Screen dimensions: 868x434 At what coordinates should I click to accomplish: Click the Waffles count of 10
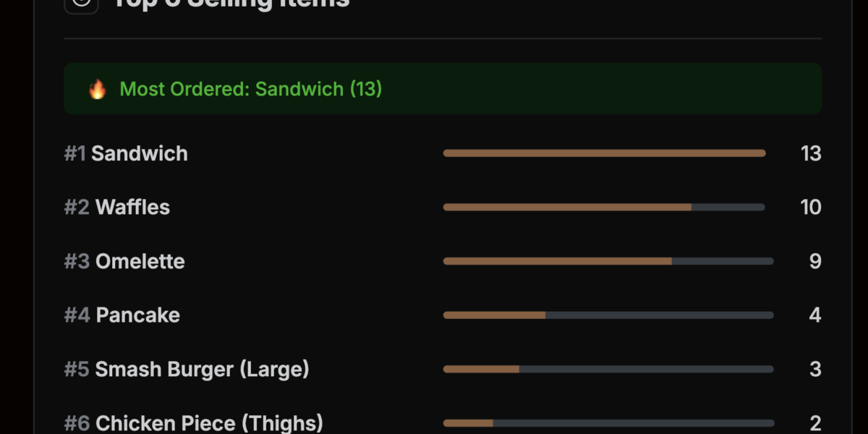[x=810, y=208]
